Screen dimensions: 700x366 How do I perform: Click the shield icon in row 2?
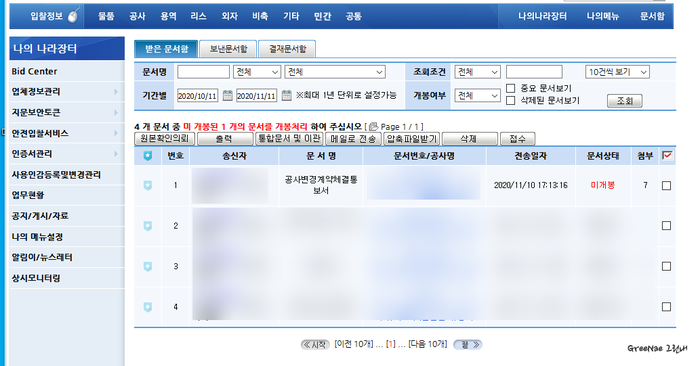(x=148, y=226)
